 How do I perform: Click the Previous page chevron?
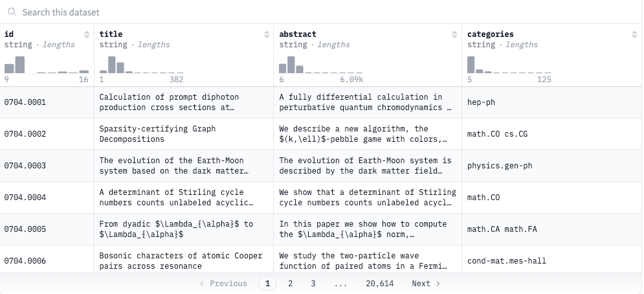(x=202, y=283)
